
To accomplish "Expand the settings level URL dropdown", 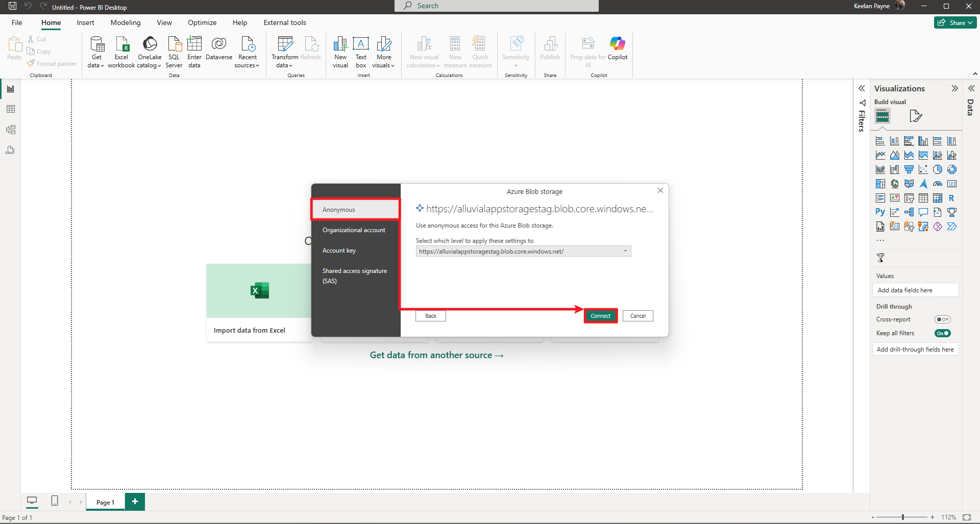I will pyautogui.click(x=625, y=251).
